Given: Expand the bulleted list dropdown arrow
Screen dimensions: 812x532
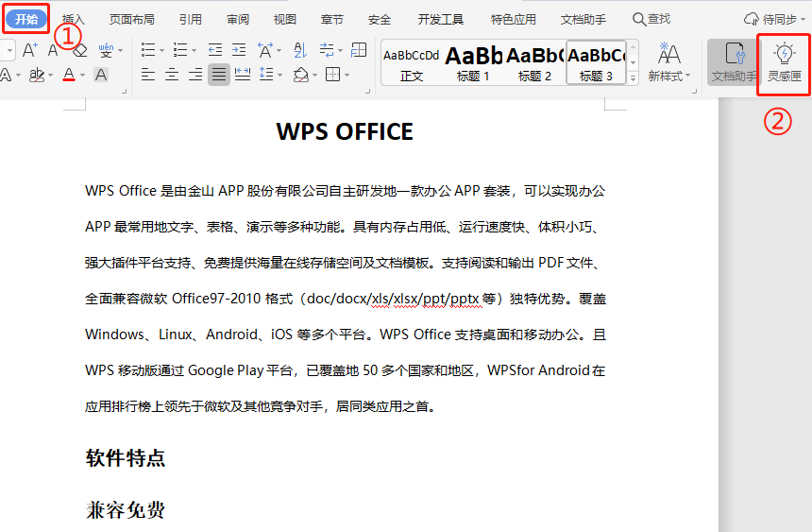Looking at the screenshot, I should [162, 51].
